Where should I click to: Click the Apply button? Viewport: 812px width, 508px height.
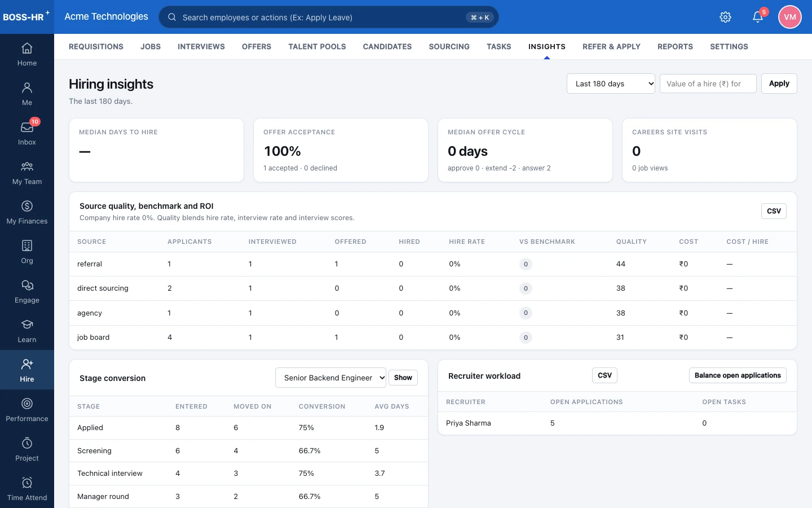[779, 84]
